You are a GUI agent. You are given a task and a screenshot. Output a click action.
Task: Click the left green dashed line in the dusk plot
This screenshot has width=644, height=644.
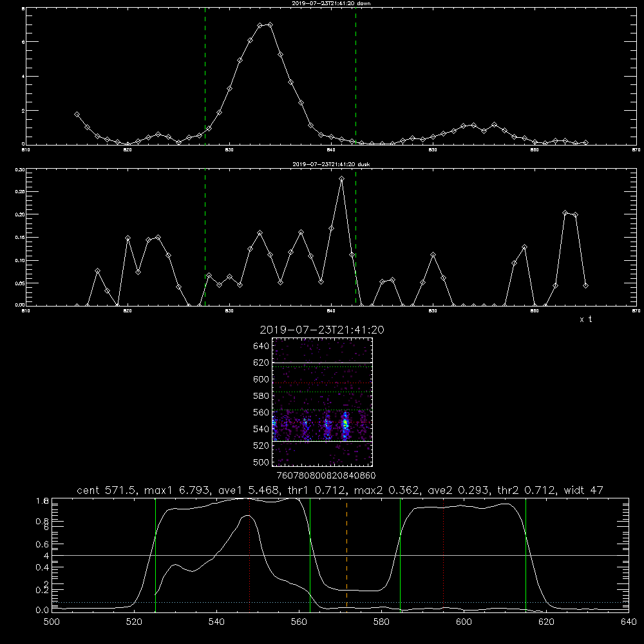pos(205,237)
